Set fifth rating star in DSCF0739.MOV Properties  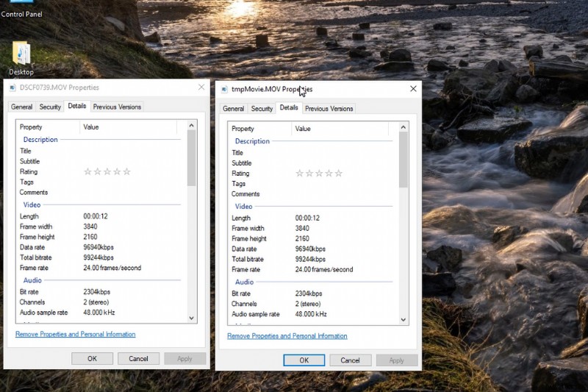tap(126, 172)
